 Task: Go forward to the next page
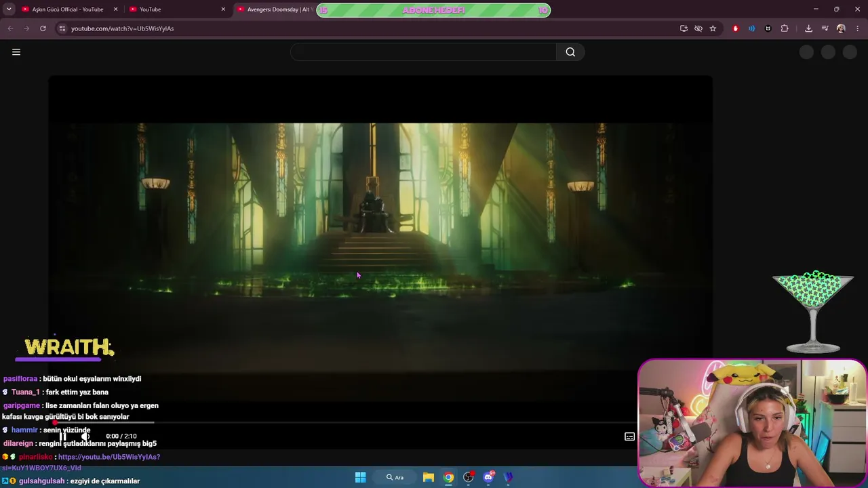[26, 28]
